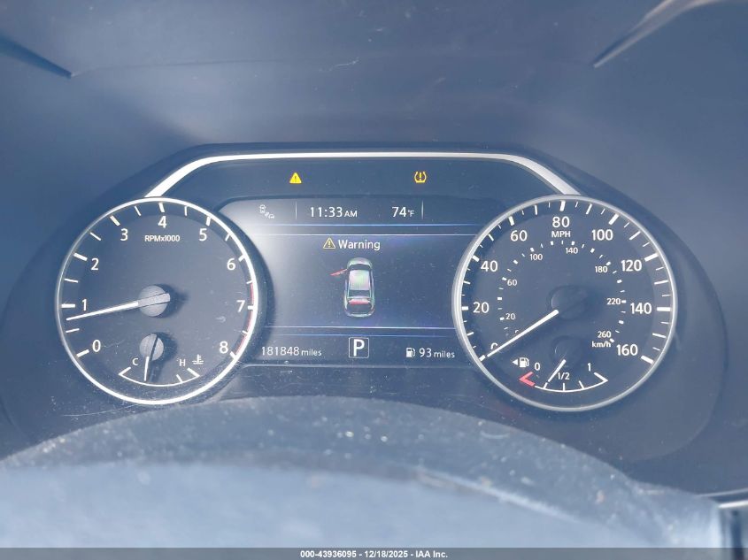Click the car door-open diagram
The image size is (748, 560).
358,287
